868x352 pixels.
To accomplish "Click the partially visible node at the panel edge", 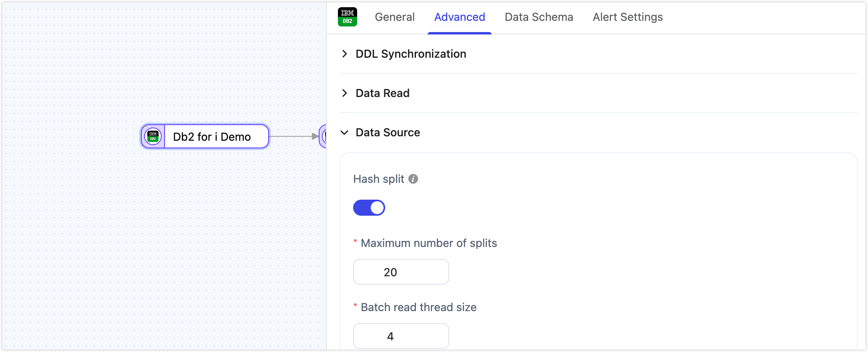I will (x=324, y=136).
